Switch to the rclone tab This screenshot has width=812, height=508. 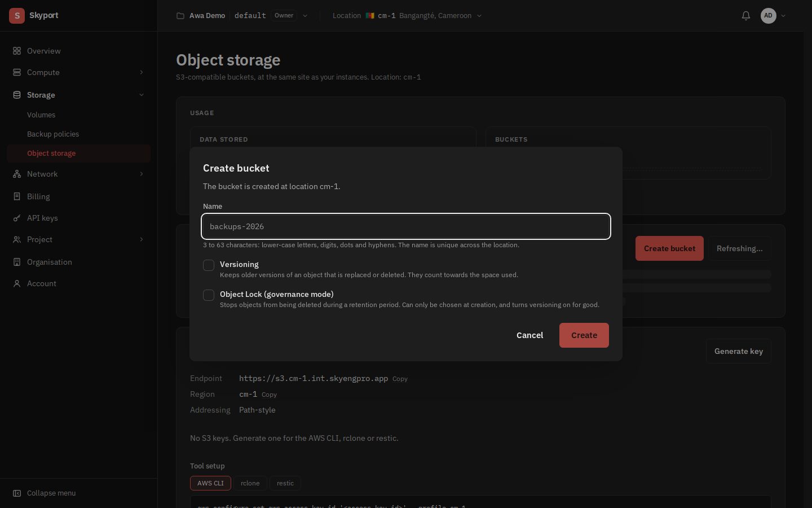pos(250,483)
